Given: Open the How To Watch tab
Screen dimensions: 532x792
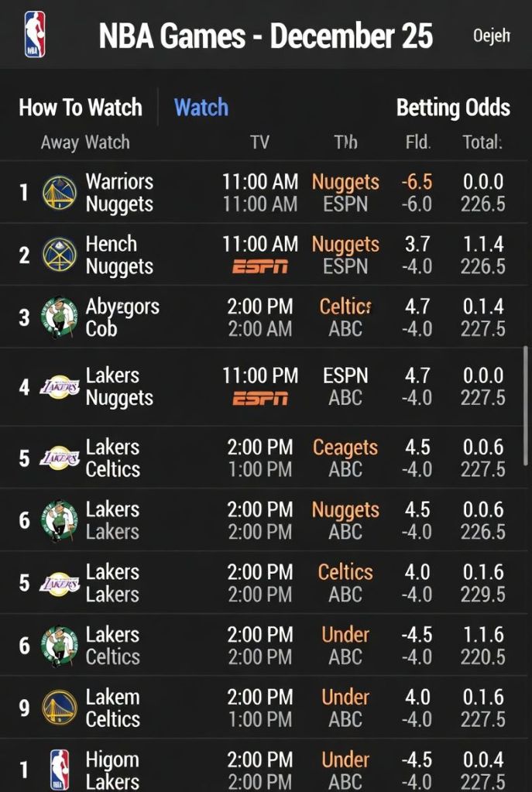Looking at the screenshot, I should (81, 107).
